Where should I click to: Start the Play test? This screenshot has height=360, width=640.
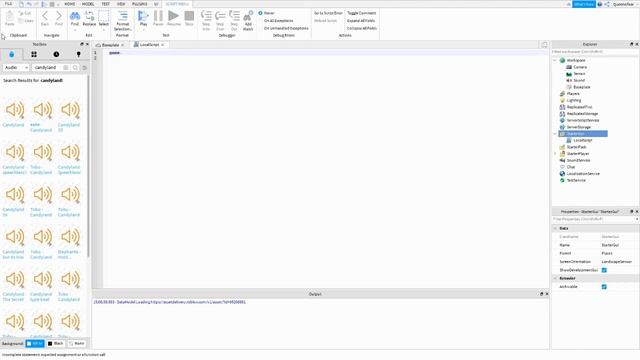click(x=143, y=18)
